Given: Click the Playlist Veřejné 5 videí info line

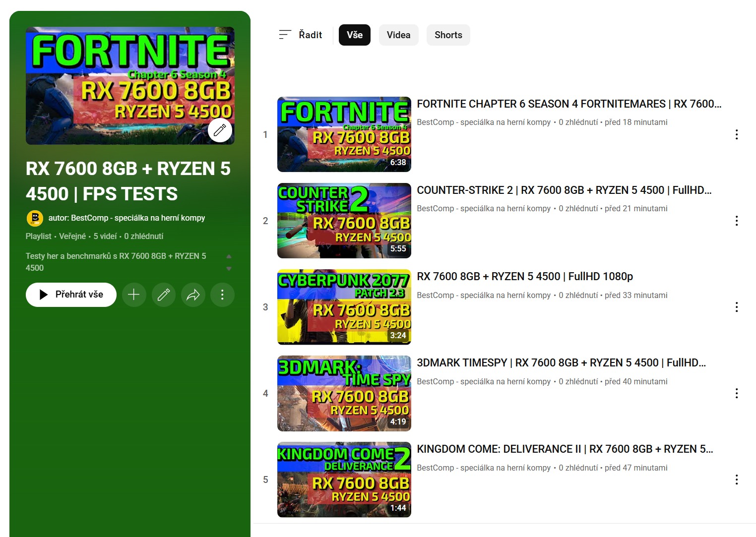Looking at the screenshot, I should 94,237.
